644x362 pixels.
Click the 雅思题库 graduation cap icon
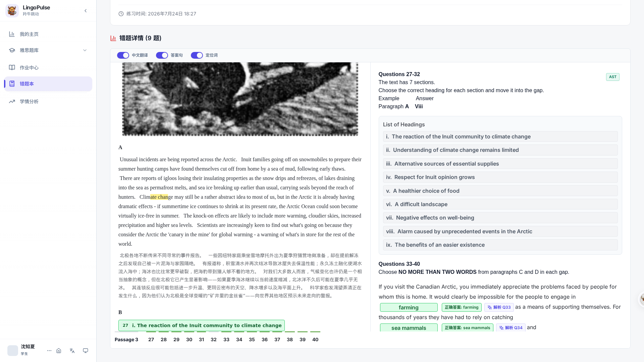[12, 50]
